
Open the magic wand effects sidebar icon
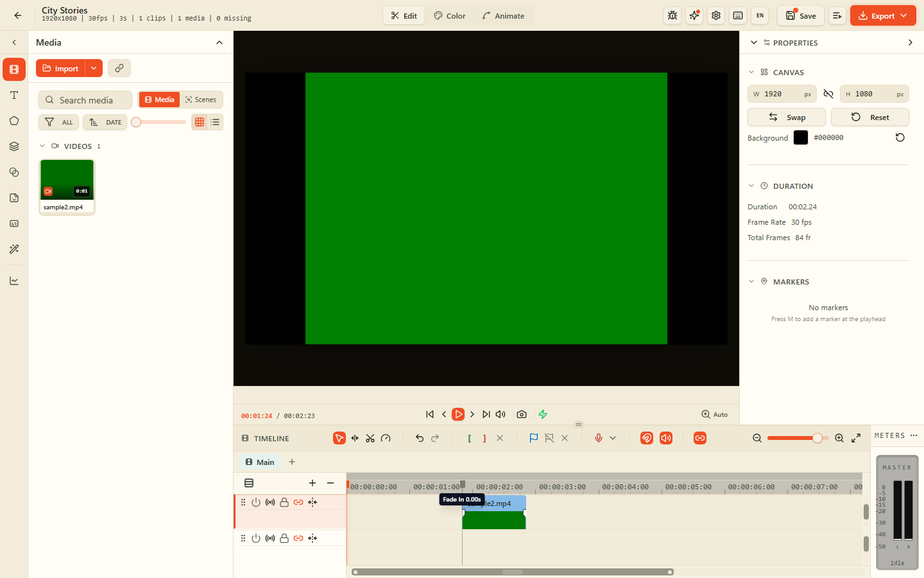(x=14, y=249)
